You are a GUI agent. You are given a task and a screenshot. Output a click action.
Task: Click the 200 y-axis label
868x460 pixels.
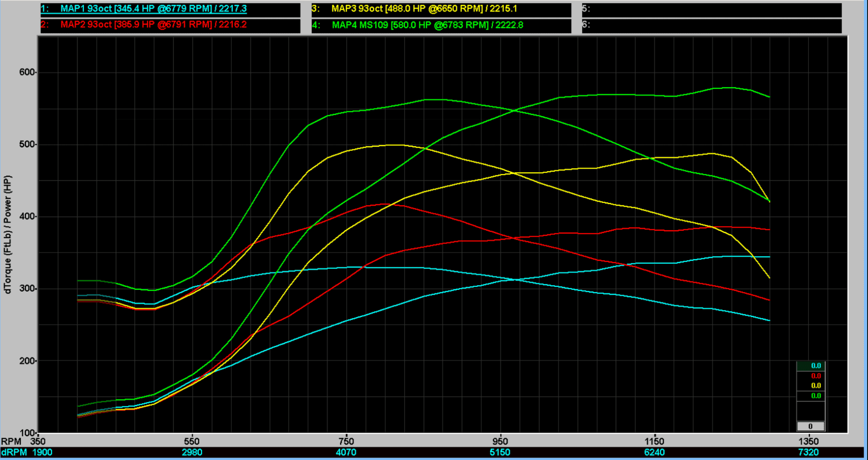27,361
